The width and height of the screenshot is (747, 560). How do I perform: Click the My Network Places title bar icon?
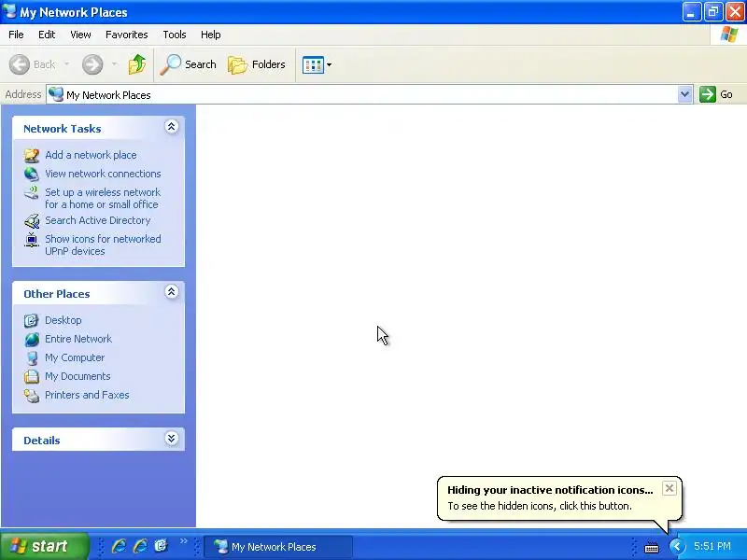click(x=9, y=11)
